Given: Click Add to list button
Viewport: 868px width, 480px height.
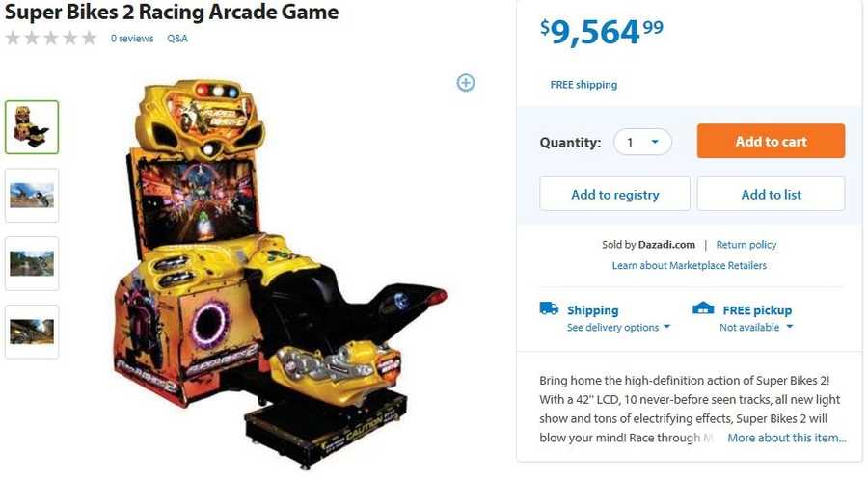Looking at the screenshot, I should pyautogui.click(x=771, y=194).
